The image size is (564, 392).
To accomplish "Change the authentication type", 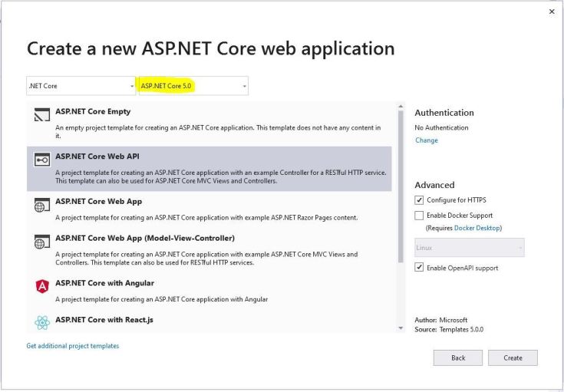I will 427,140.
